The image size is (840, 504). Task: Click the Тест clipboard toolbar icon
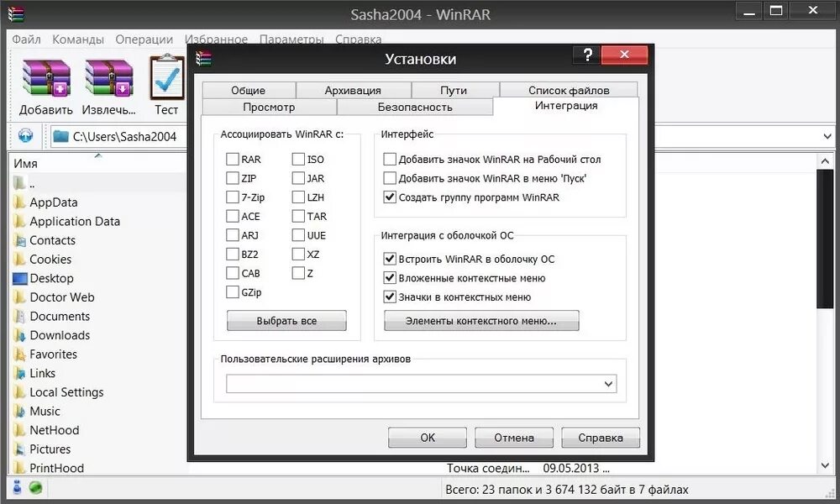(x=166, y=77)
